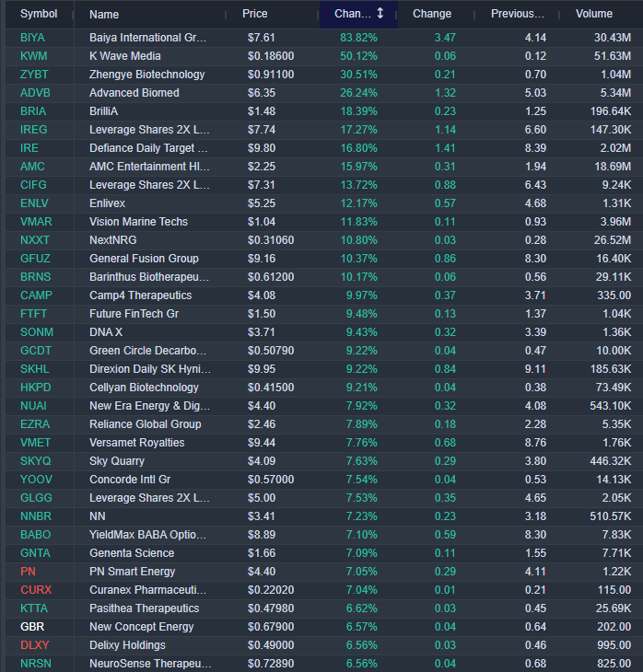Select the NRSN symbol
Screen dimensions: 643x672
36,665
